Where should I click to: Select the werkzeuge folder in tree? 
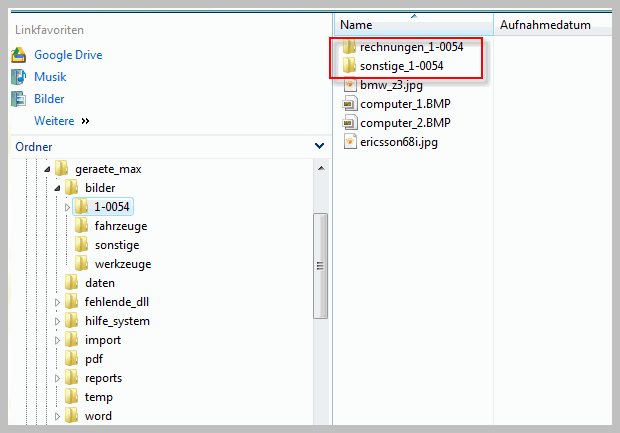tap(122, 264)
